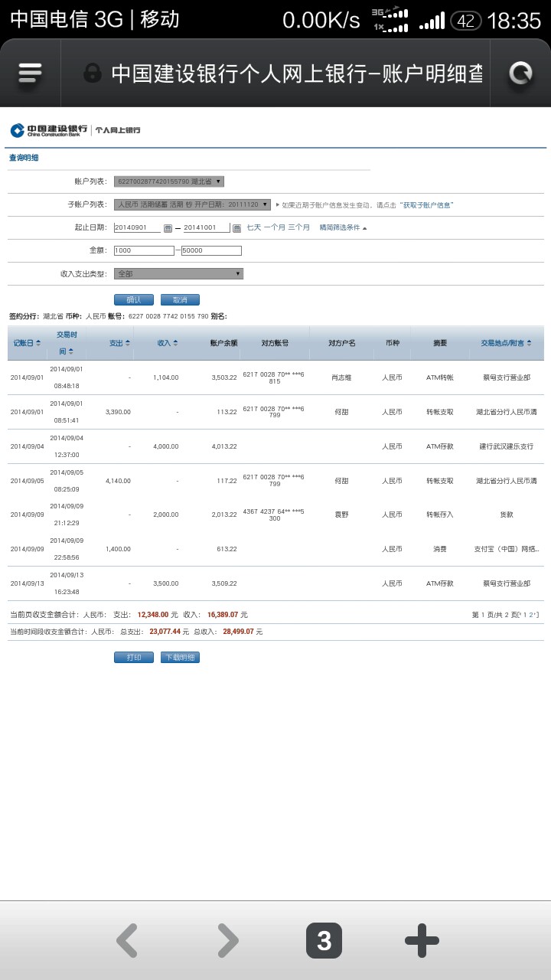
Task: Click the 取消 cancel button
Action: coord(180,299)
